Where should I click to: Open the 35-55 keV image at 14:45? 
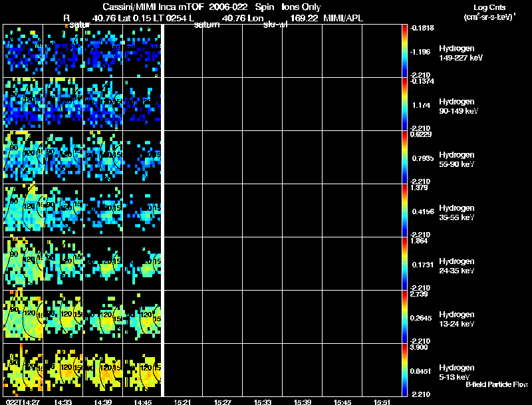pos(142,210)
